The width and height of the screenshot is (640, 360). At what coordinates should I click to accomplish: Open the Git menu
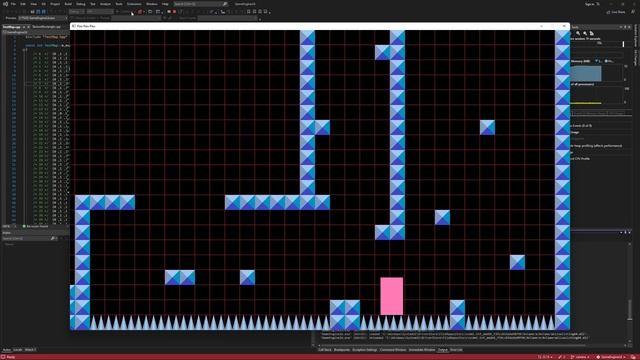[x=43, y=4]
